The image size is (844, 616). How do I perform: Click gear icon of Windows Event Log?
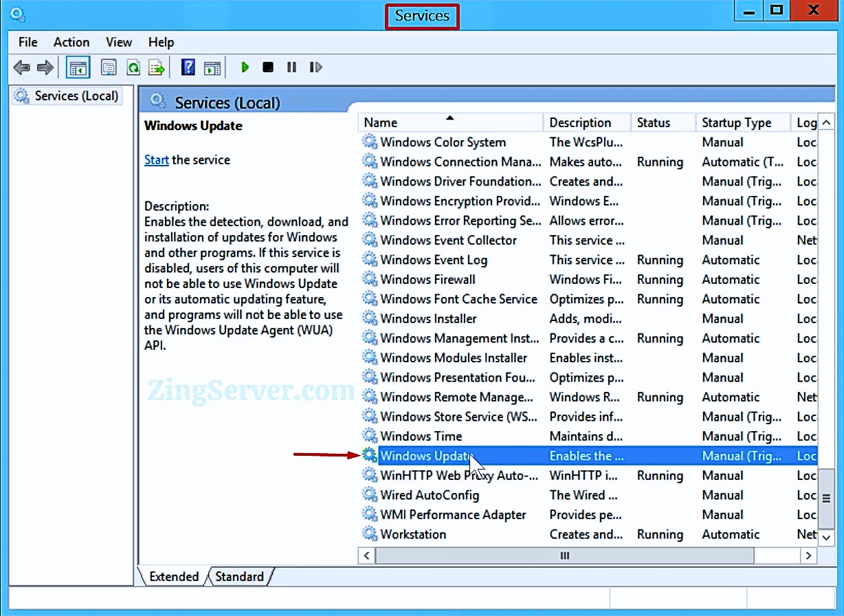click(x=370, y=260)
